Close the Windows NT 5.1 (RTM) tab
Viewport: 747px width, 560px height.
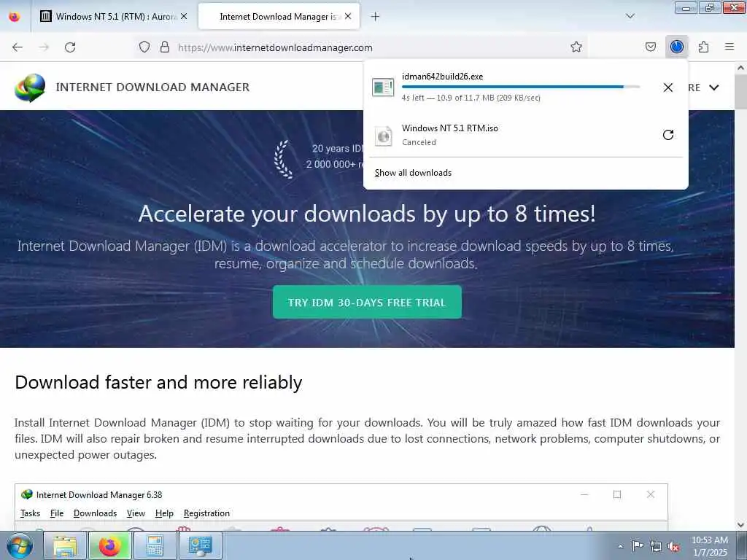[x=184, y=16]
